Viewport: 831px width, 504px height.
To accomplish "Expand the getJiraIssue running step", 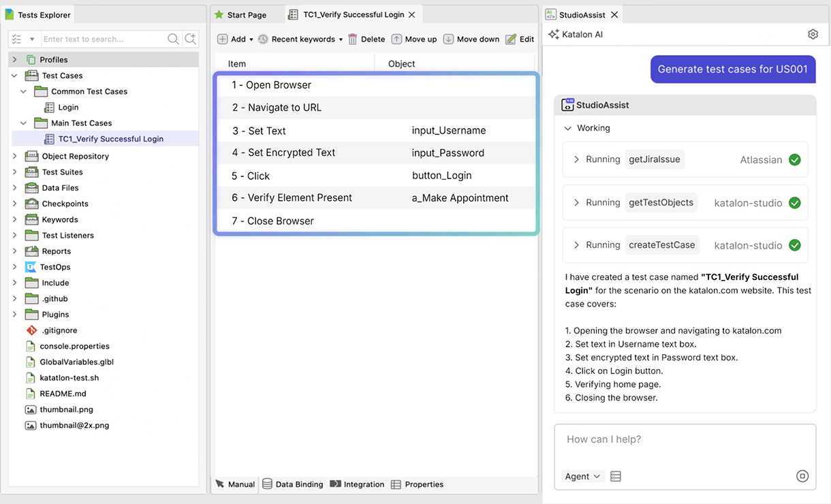I will [576, 159].
